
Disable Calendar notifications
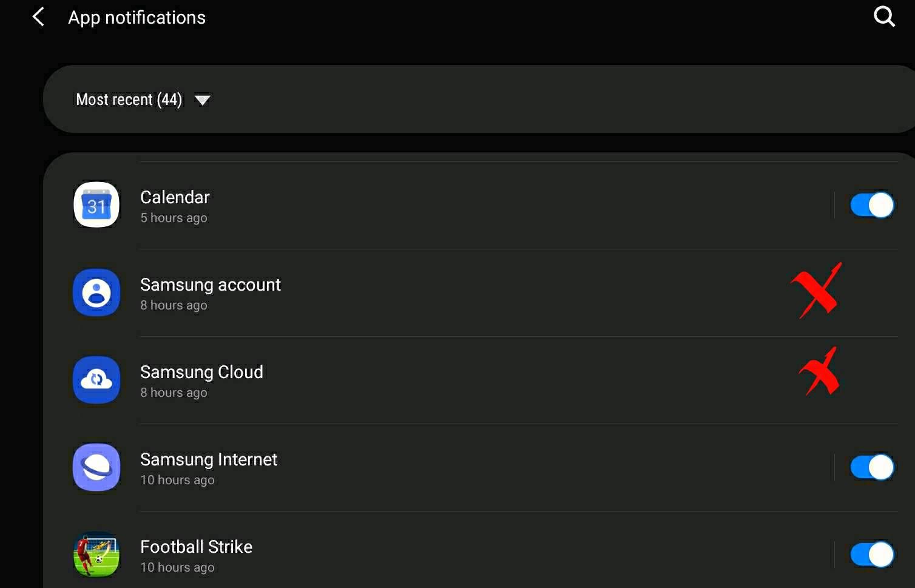point(872,204)
